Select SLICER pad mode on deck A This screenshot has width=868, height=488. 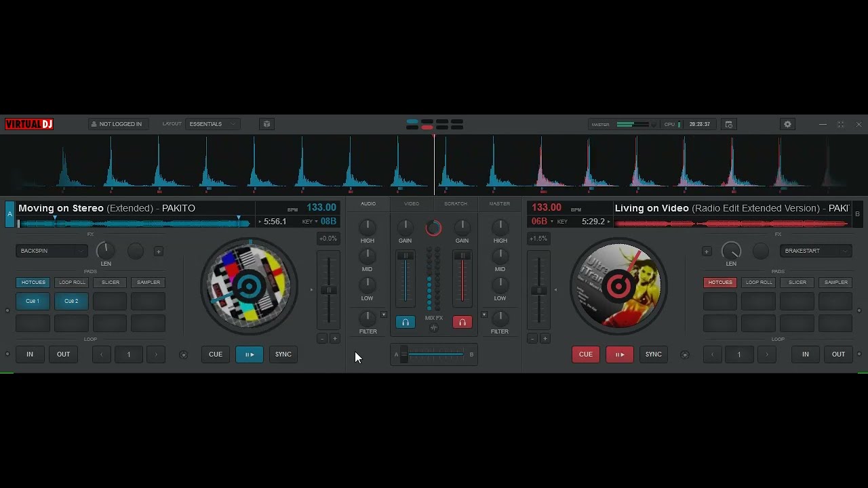coord(111,283)
